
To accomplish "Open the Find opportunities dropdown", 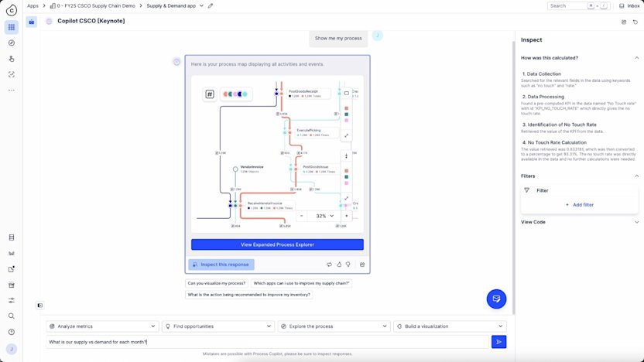I will click(x=218, y=326).
